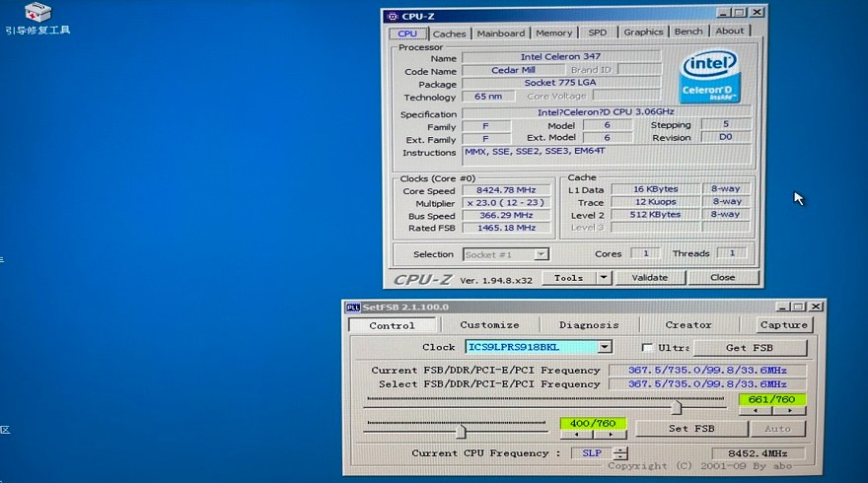Decrease the 400/760 value with left arrow

coord(576,435)
